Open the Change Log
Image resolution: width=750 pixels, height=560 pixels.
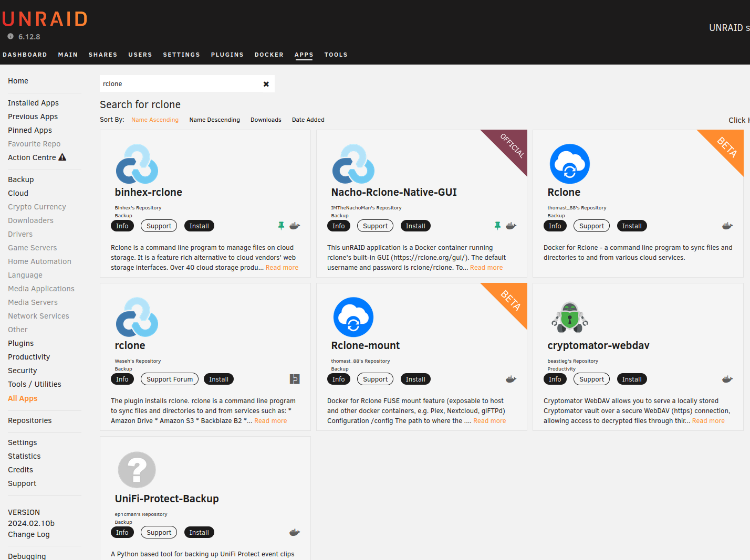click(29, 534)
